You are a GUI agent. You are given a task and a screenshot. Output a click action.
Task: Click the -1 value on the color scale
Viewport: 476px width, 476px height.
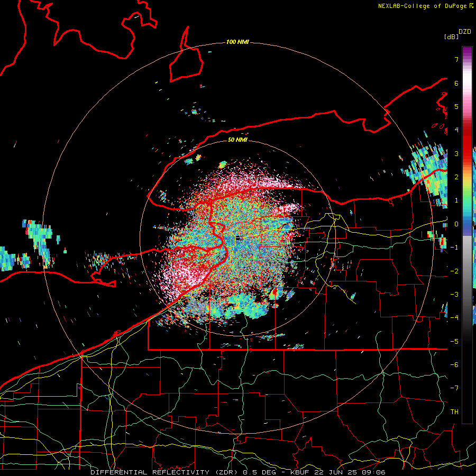click(x=454, y=248)
